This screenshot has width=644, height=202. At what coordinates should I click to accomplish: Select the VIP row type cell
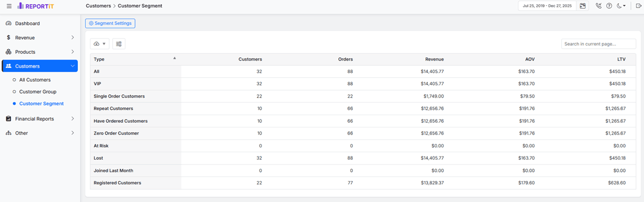(136, 84)
